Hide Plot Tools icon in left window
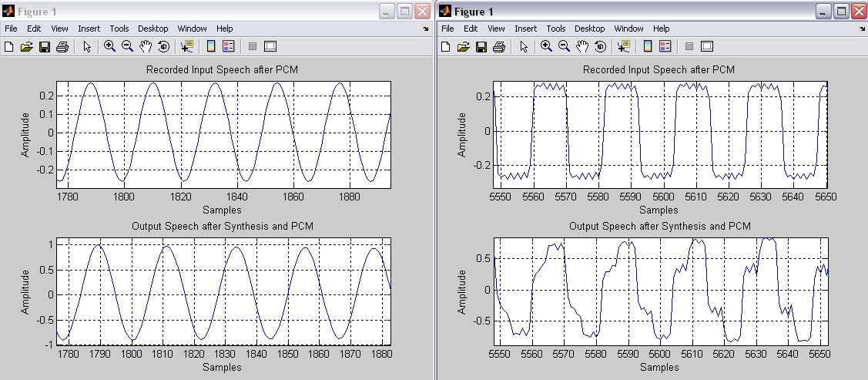Screen dimensions: 868x380 pyautogui.click(x=253, y=46)
